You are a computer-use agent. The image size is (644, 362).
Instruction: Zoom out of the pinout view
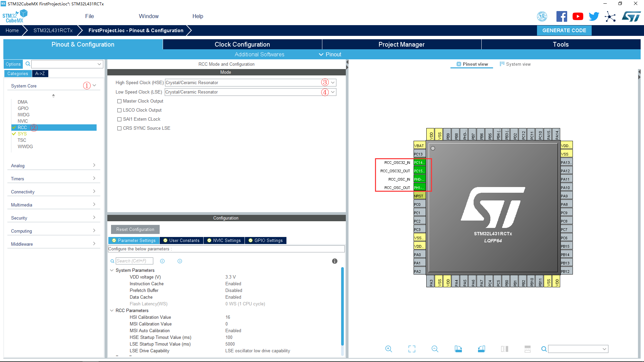tap(435, 349)
